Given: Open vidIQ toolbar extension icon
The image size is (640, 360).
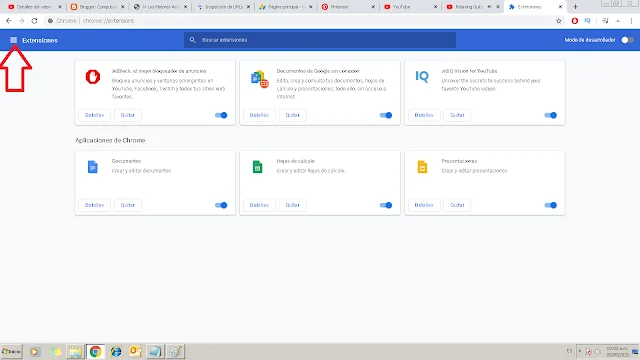Looking at the screenshot, I should [x=587, y=21].
